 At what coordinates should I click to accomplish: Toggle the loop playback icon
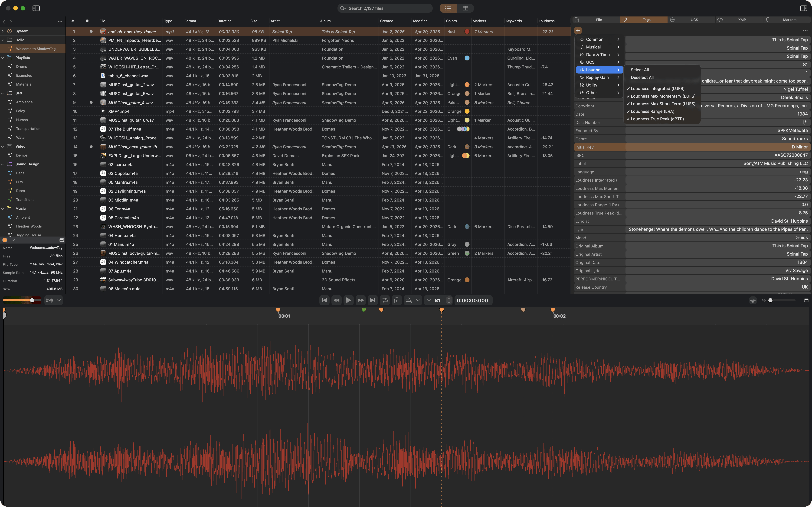385,300
